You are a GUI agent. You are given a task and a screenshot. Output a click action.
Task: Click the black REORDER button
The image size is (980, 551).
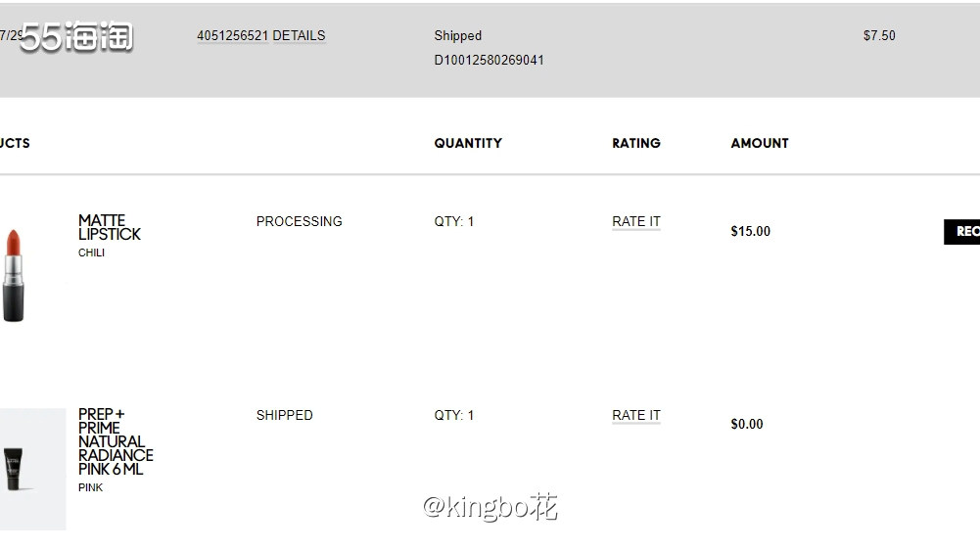point(961,232)
